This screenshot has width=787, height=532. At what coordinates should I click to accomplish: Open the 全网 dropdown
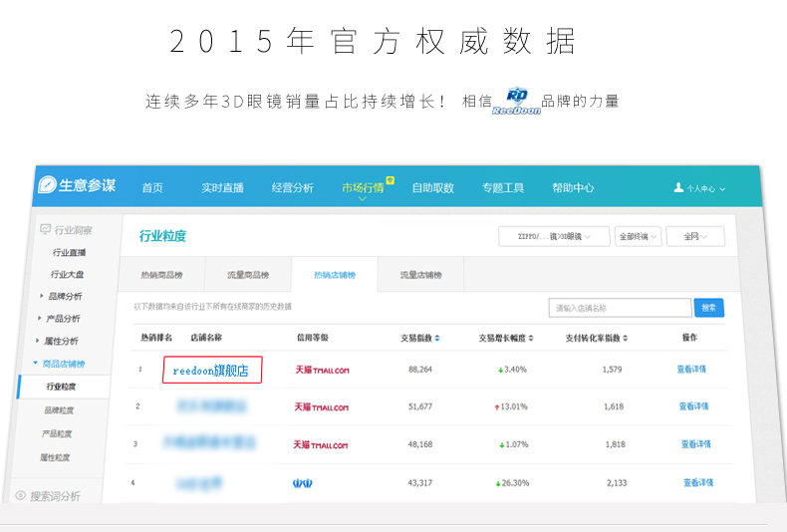coord(695,236)
